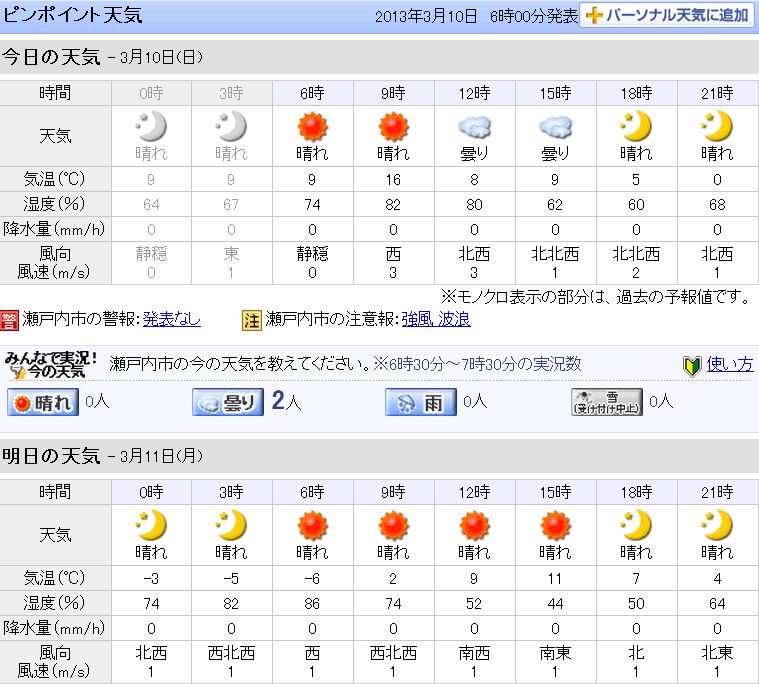
Task: Click tomorrow's 湿度(%) row label
Action: pos(54,603)
